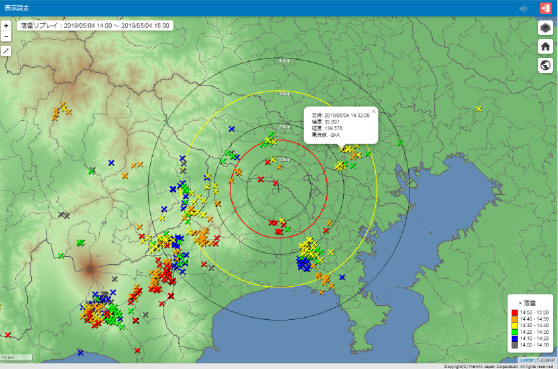
Task: Toggle the sound speaker icon
Action: point(523,8)
